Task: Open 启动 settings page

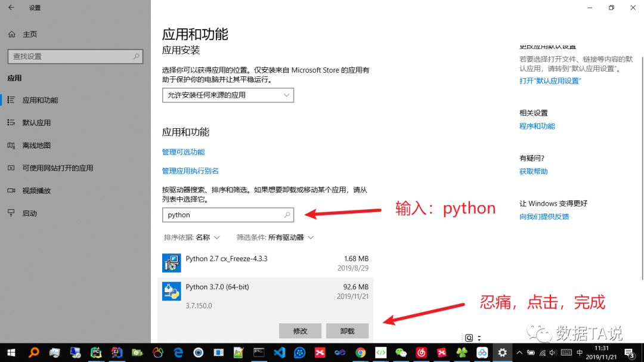Action: [x=29, y=213]
